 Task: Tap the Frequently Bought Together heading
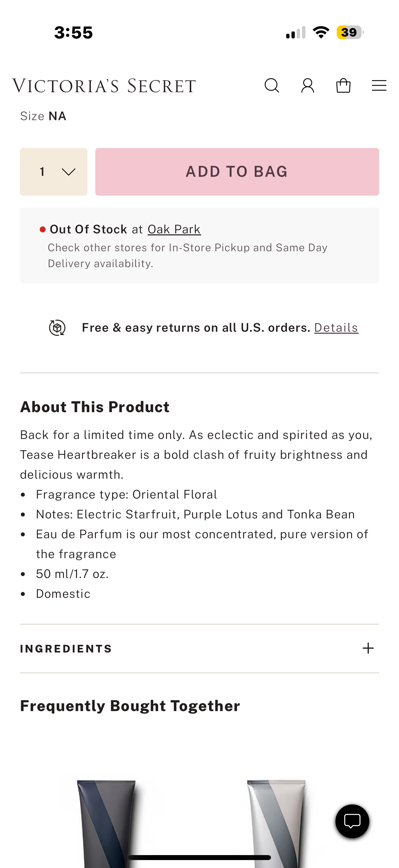(130, 706)
